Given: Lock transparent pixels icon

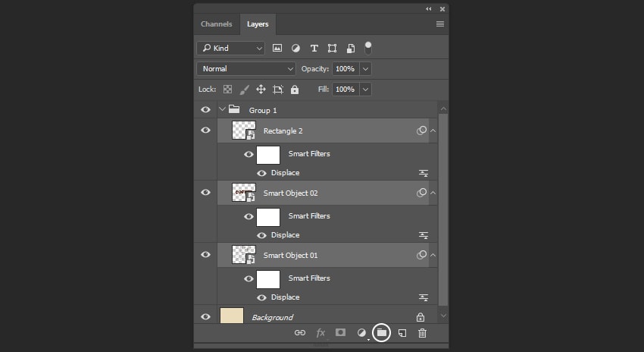Looking at the screenshot, I should [227, 90].
